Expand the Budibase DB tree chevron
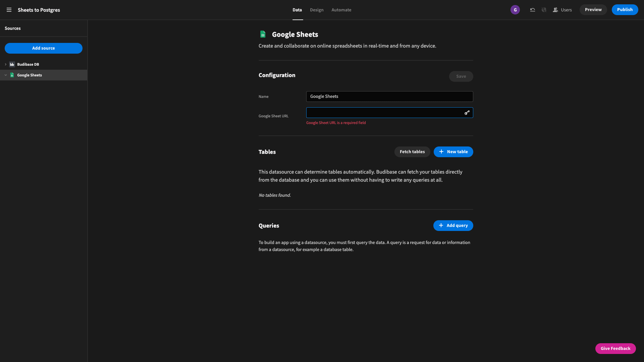644x362 pixels. click(6, 64)
